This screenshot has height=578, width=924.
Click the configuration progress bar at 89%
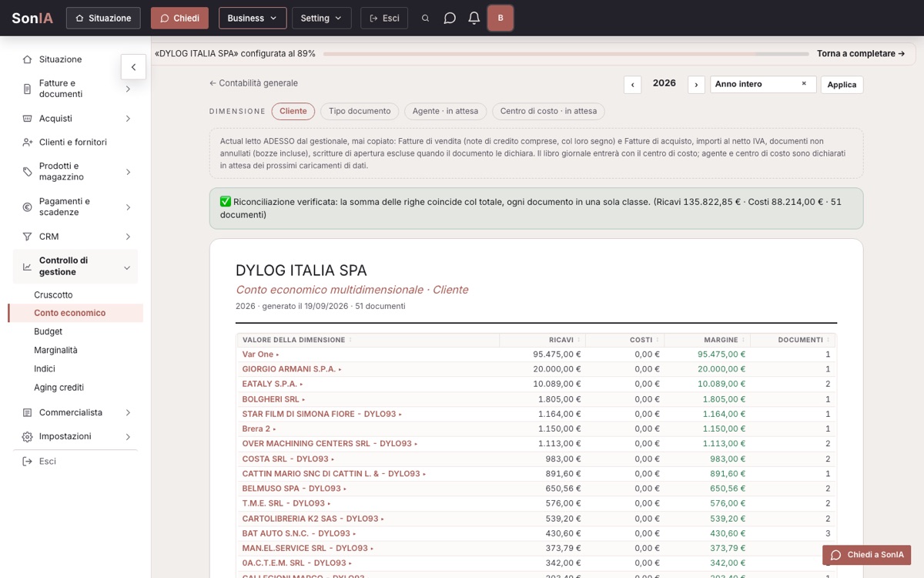(x=567, y=54)
